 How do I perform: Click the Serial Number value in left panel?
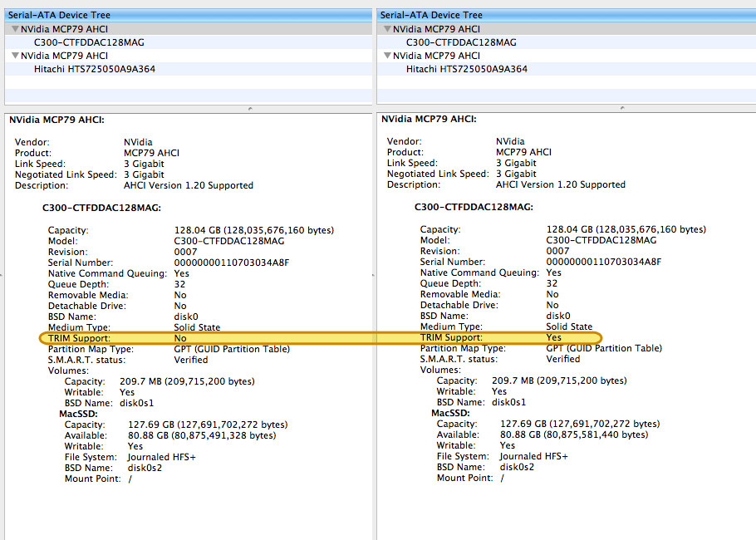(x=231, y=263)
